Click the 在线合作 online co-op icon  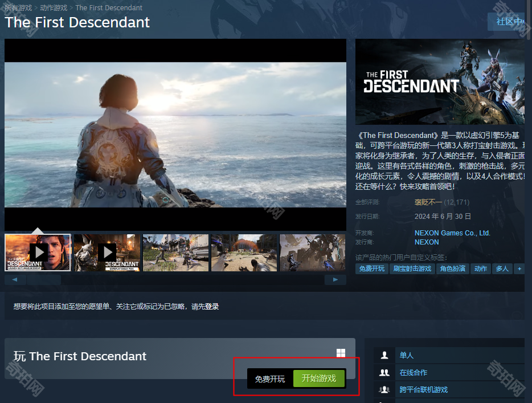[x=384, y=372]
